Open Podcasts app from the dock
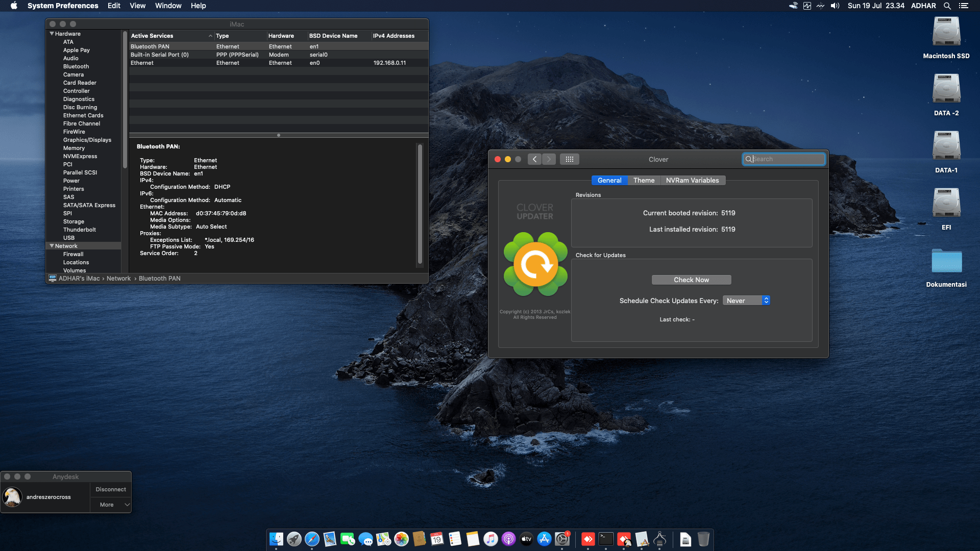 (x=508, y=539)
